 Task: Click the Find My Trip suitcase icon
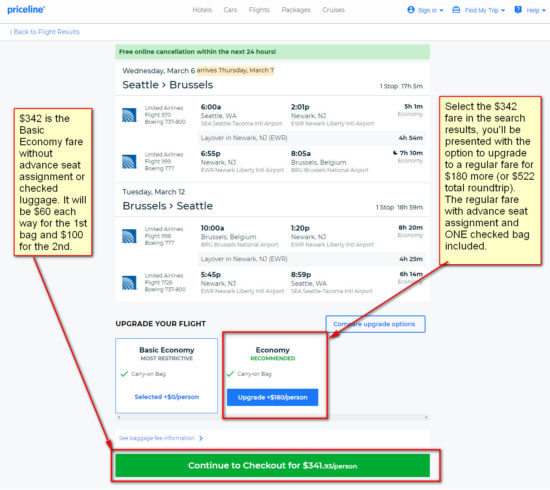tap(456, 10)
